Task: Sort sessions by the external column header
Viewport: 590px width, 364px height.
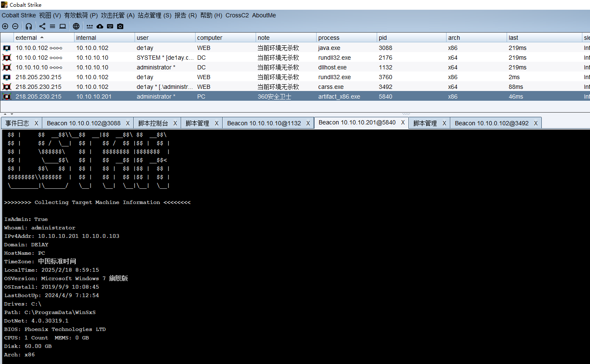Action: 26,38
